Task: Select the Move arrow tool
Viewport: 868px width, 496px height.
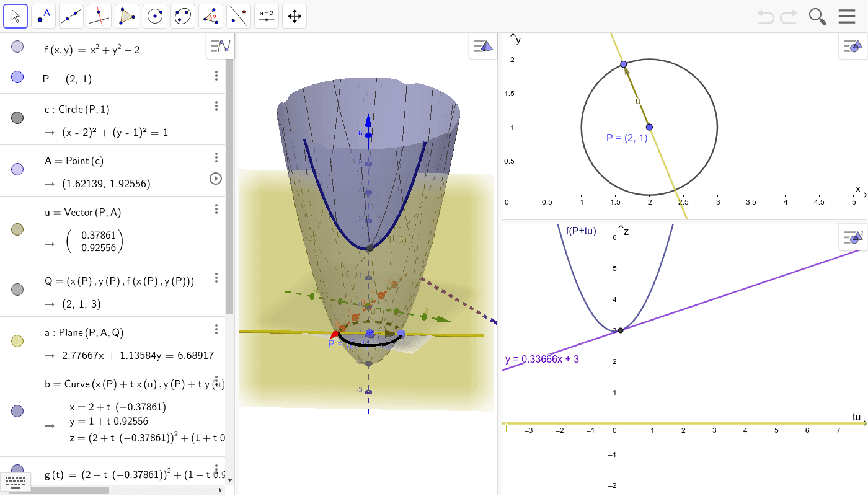Action: pos(15,15)
